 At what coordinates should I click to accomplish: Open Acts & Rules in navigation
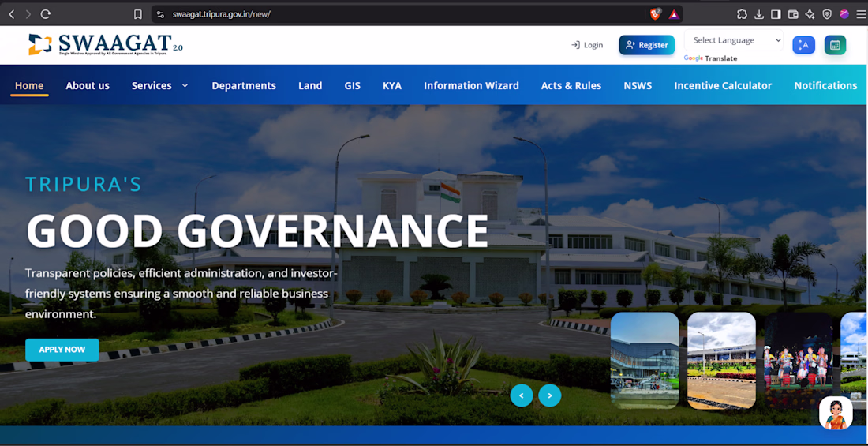[x=571, y=85]
